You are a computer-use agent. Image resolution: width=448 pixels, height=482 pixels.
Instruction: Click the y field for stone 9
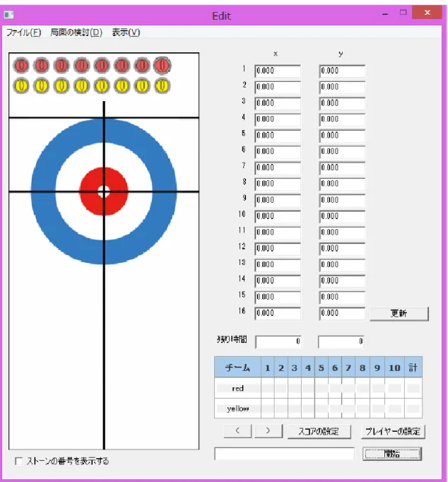pos(342,200)
